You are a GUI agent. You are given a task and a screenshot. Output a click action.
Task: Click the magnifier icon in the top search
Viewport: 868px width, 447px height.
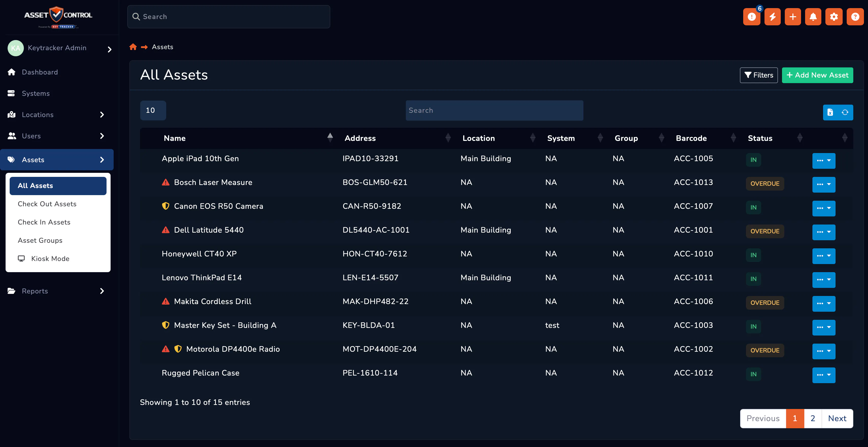pos(136,17)
